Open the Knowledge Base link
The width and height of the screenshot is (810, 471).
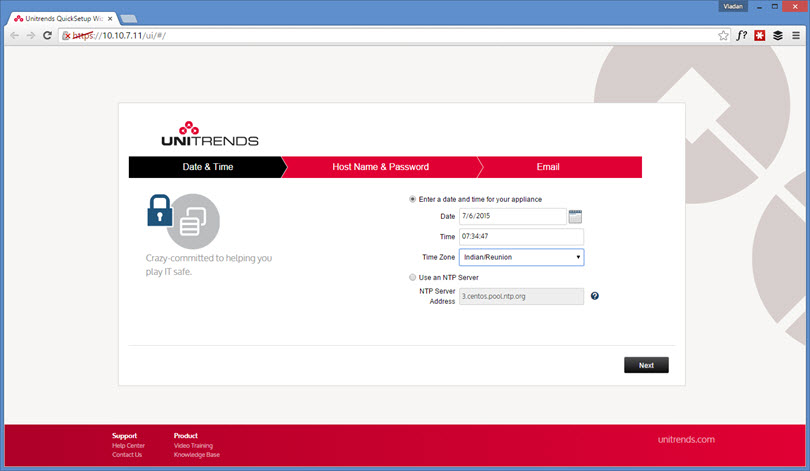pyautogui.click(x=197, y=455)
